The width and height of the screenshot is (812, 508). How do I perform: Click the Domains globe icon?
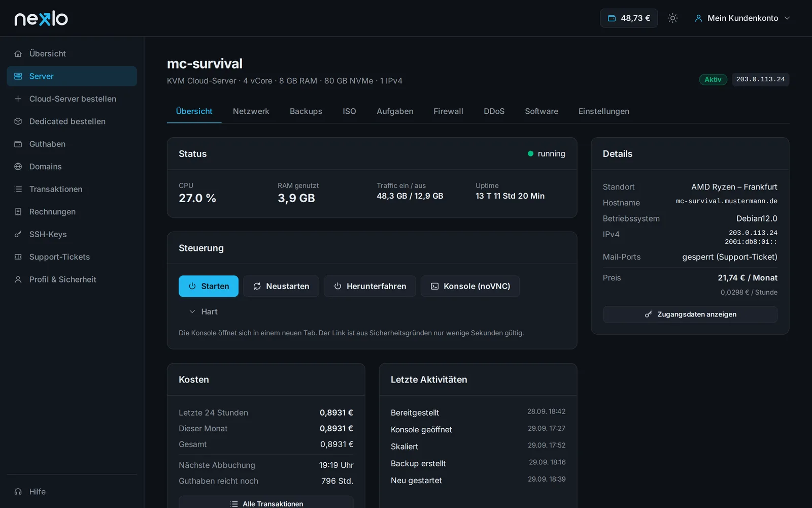(x=18, y=167)
